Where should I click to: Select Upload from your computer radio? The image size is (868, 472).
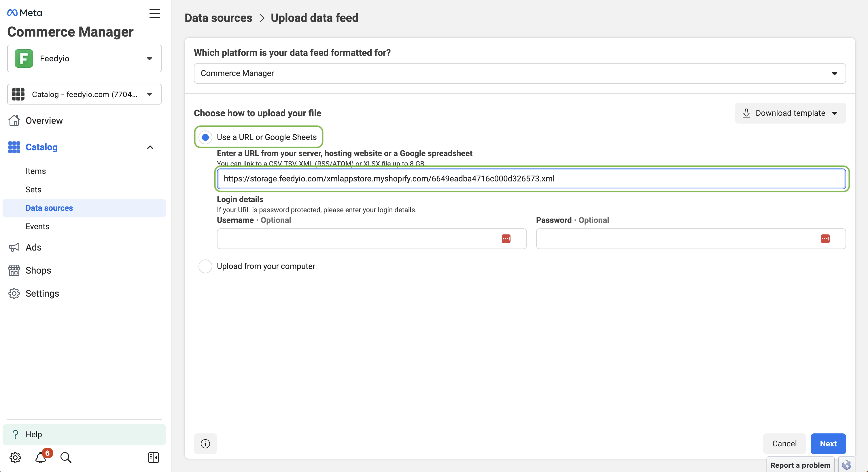[205, 266]
